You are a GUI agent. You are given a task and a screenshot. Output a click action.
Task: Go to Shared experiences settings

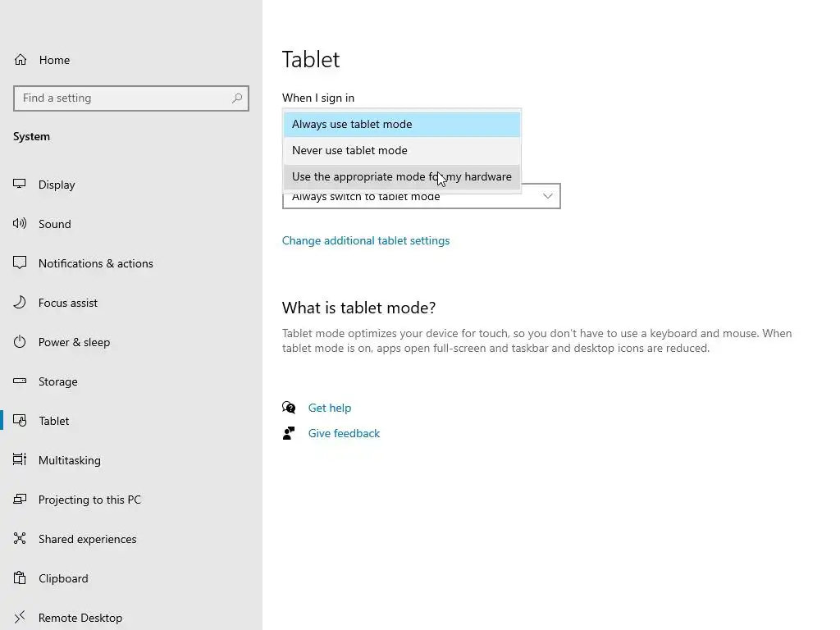[87, 539]
